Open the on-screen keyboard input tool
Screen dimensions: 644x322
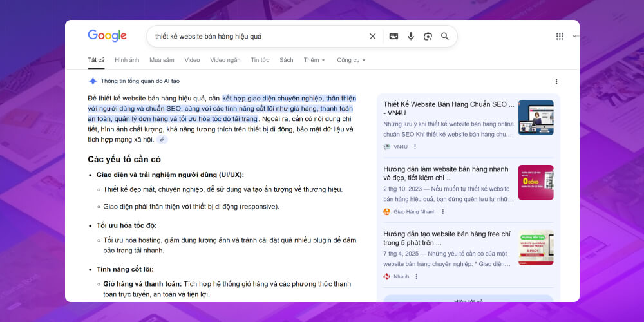point(393,37)
